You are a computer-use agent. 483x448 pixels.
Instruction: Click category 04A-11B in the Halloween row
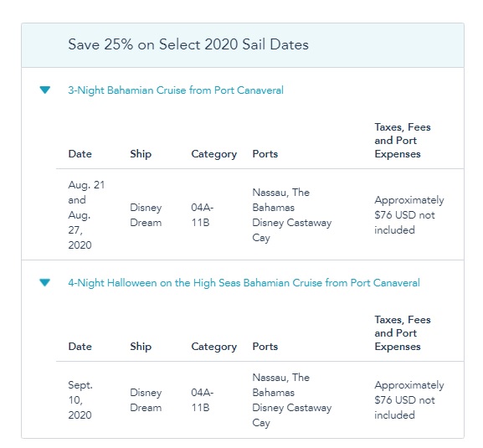click(x=202, y=400)
